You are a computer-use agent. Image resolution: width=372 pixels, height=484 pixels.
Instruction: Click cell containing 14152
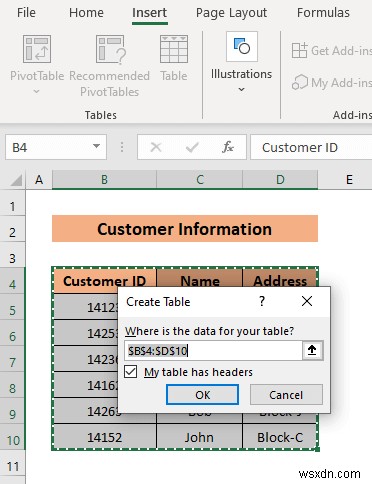pyautogui.click(x=104, y=437)
